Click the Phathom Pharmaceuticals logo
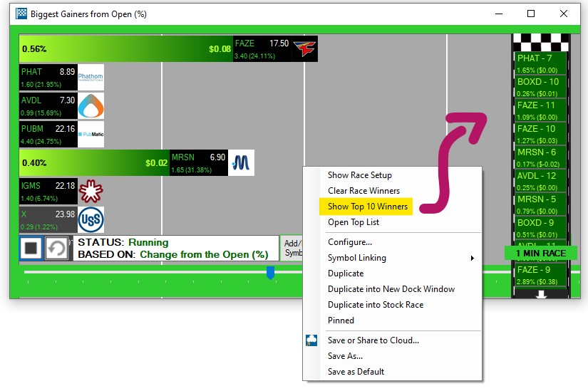This screenshot has height=391, width=588. [x=91, y=78]
